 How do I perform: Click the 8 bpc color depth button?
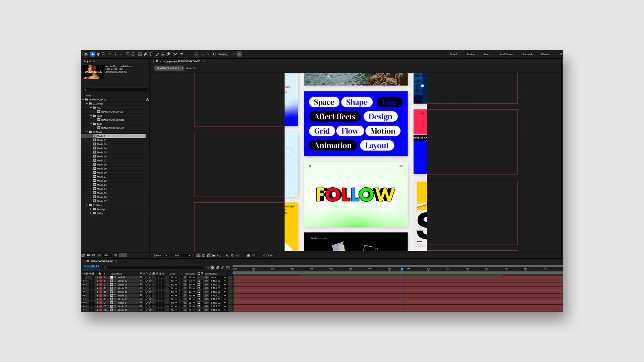107,255
